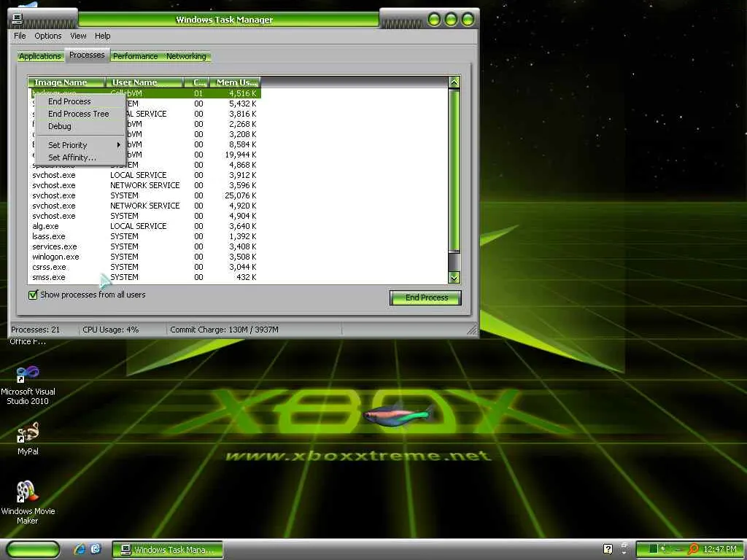747x560 pixels.
Task: Launch Windows Movie Maker desktop icon
Action: coord(28,502)
